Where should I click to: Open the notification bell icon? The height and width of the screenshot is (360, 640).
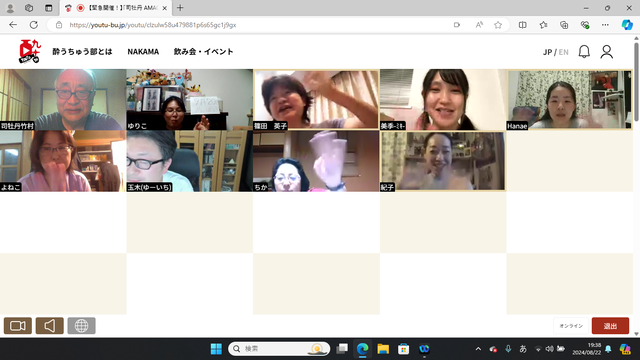(584, 52)
